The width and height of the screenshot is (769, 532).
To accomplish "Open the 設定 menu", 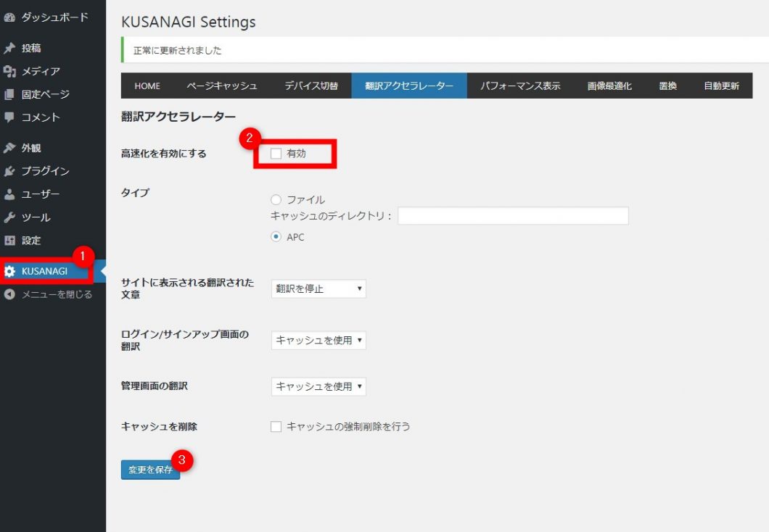I will [x=53, y=240].
